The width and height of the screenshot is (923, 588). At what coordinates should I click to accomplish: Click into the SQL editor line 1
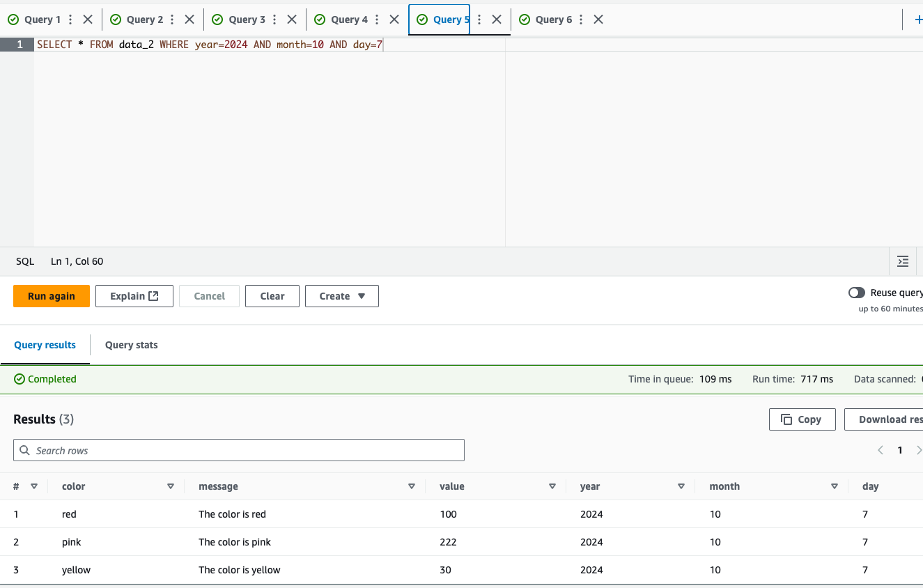point(210,45)
